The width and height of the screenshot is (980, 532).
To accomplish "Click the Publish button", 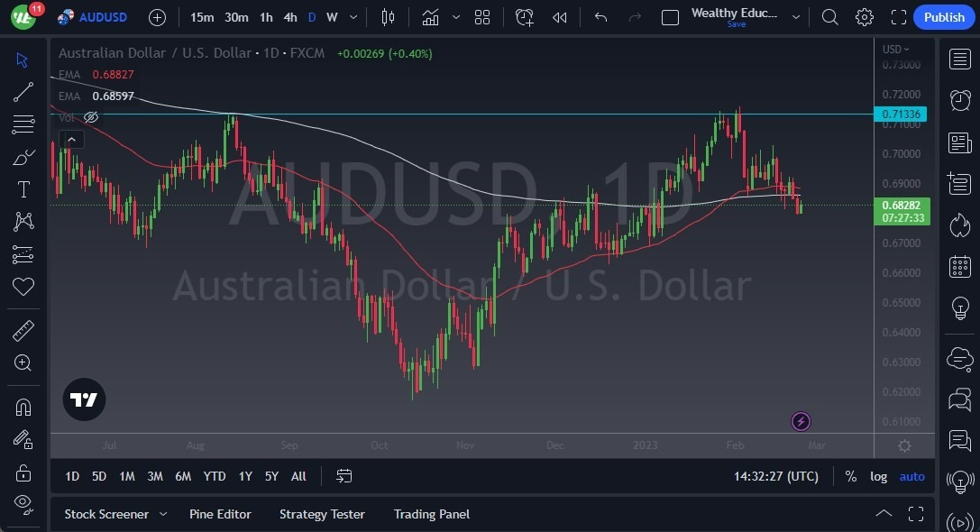I will pyautogui.click(x=943, y=16).
